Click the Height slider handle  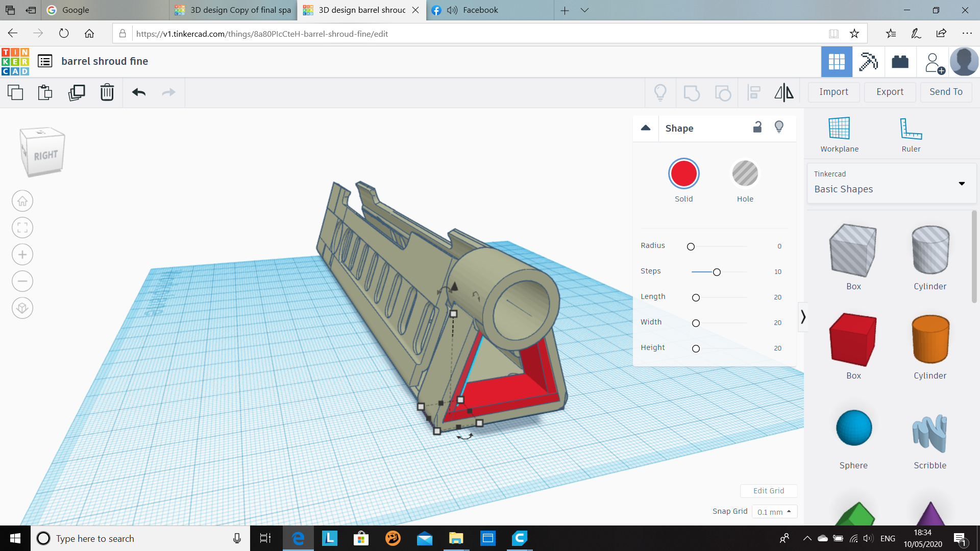coord(696,348)
